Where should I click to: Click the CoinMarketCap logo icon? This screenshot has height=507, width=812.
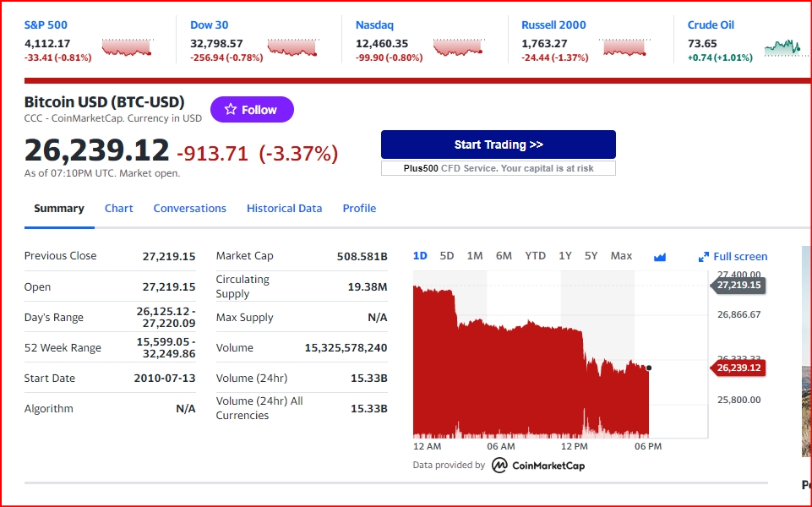pos(499,465)
